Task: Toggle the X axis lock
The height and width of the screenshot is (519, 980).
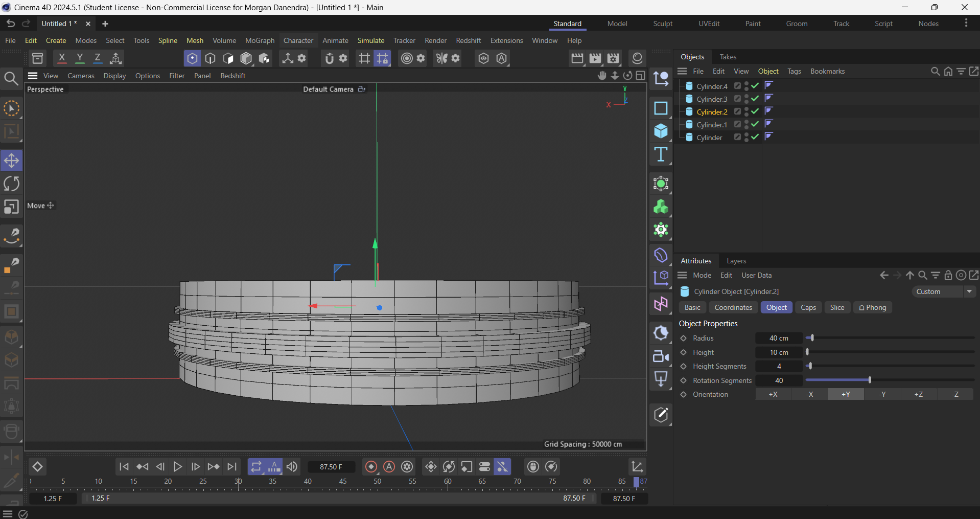Action: tap(62, 58)
